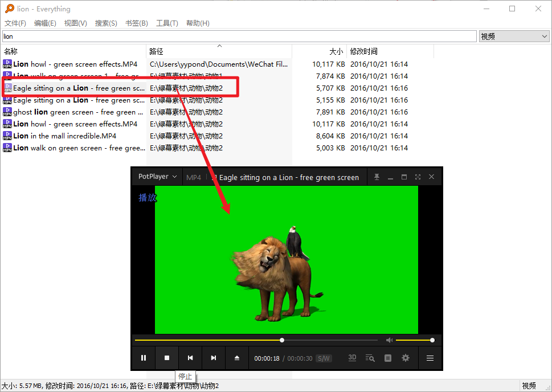Select the 'Lion in the mall incredible.MP4' file
This screenshot has height=392, width=552.
tap(65, 136)
